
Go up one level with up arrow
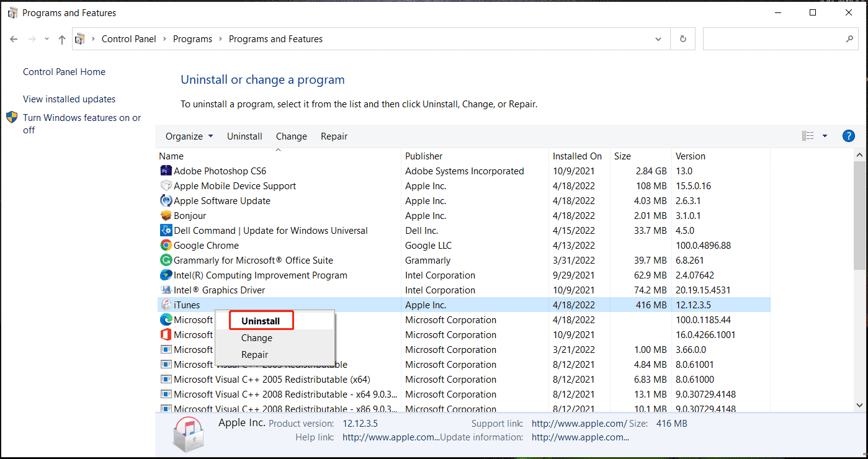[x=61, y=39]
